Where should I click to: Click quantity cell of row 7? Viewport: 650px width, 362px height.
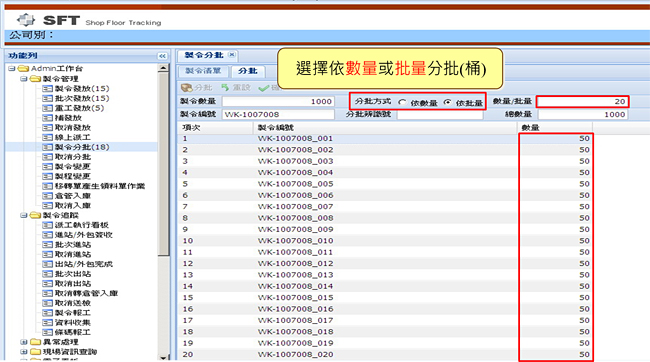(555, 207)
